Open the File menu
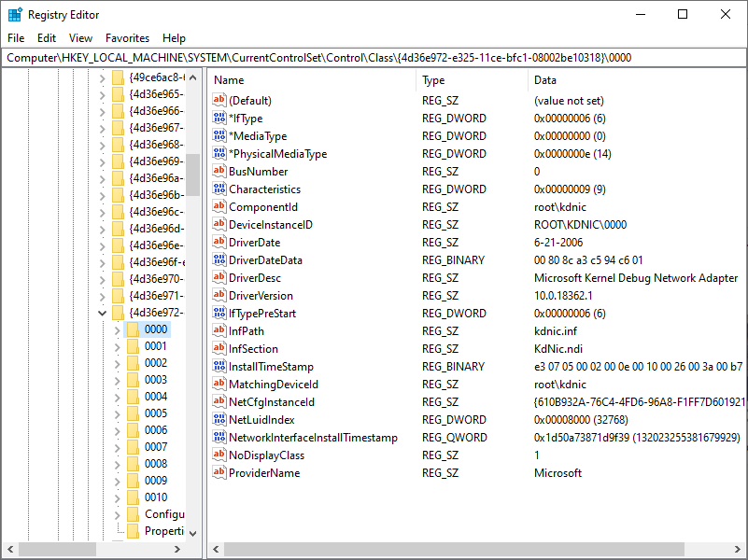748x560 pixels. tap(16, 38)
